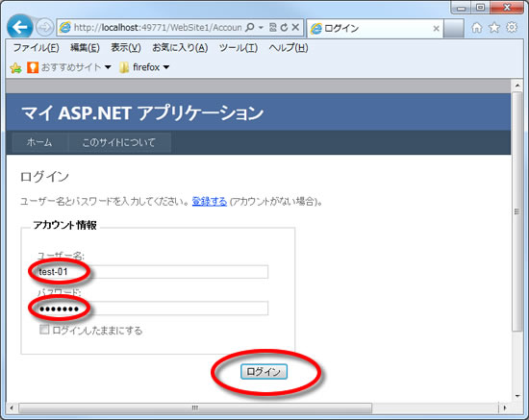
Task: Click マイ ASP.NET アプリケーション title
Action: [x=142, y=112]
